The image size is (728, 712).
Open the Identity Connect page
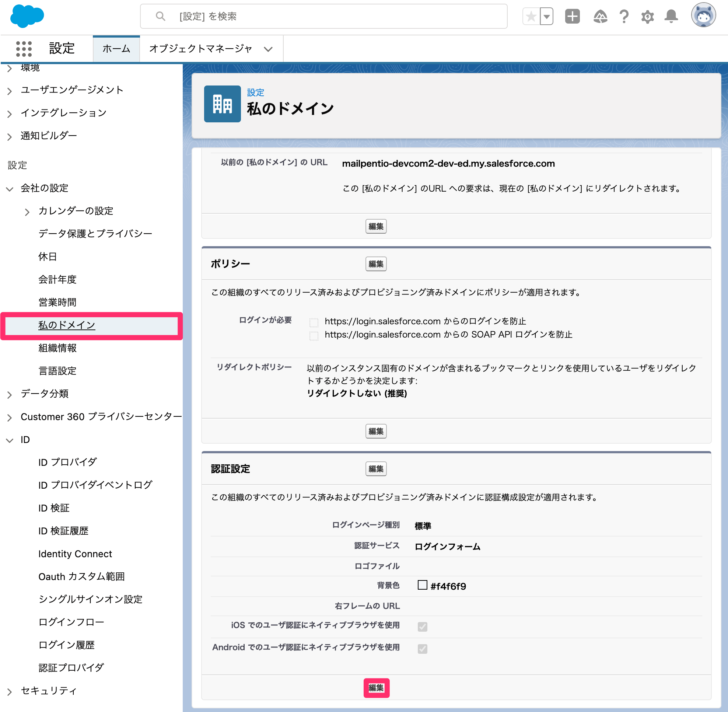coord(75,554)
